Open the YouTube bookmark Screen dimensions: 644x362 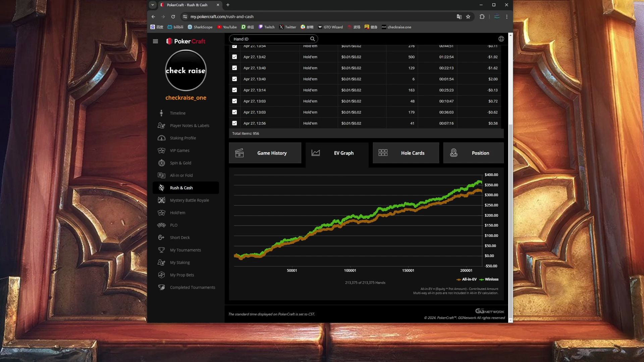(x=227, y=27)
